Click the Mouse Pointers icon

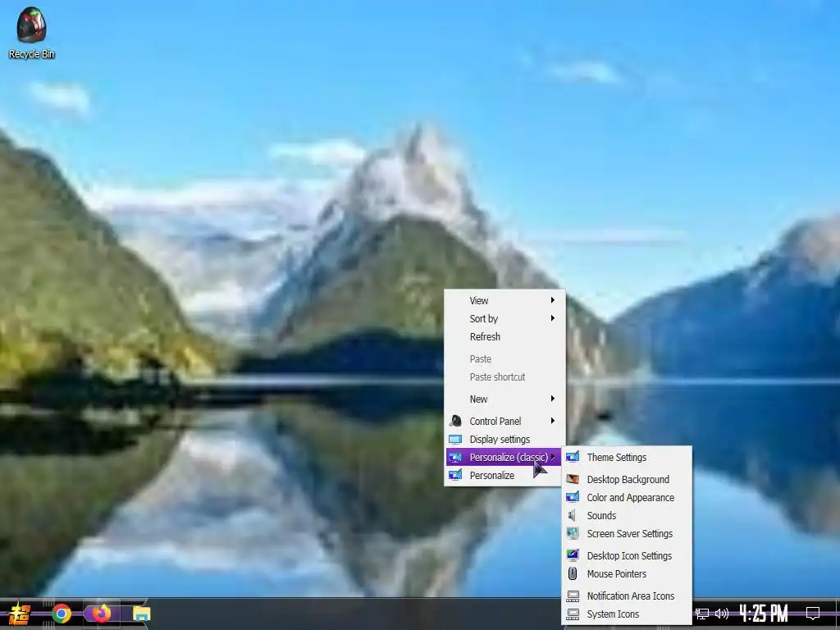(x=573, y=573)
